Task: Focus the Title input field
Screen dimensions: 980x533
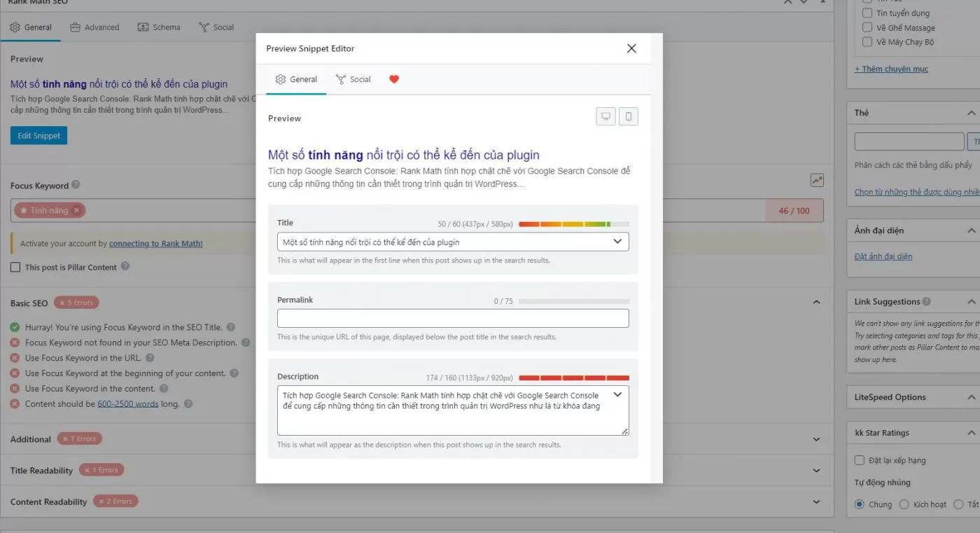Action: click(x=453, y=242)
